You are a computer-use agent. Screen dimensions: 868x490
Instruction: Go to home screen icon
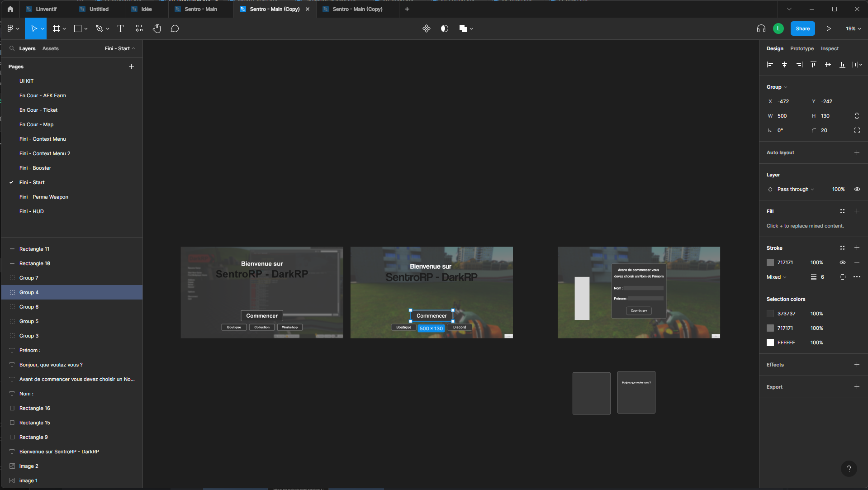(10, 9)
